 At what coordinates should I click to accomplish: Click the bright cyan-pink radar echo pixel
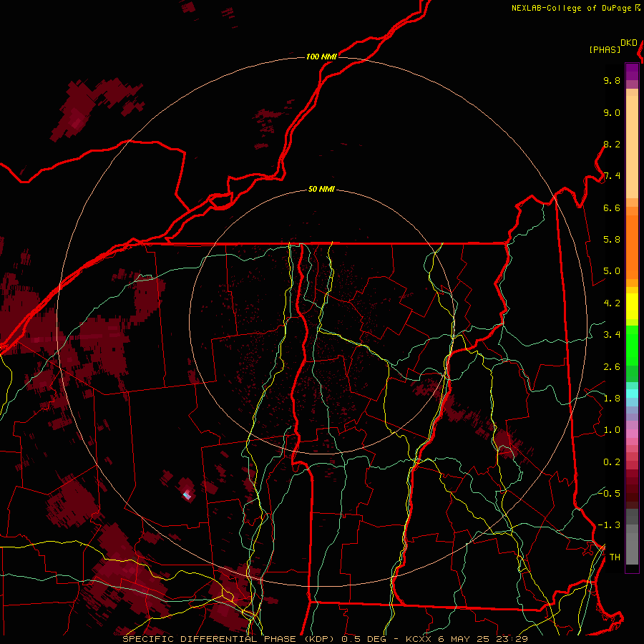pos(187,495)
